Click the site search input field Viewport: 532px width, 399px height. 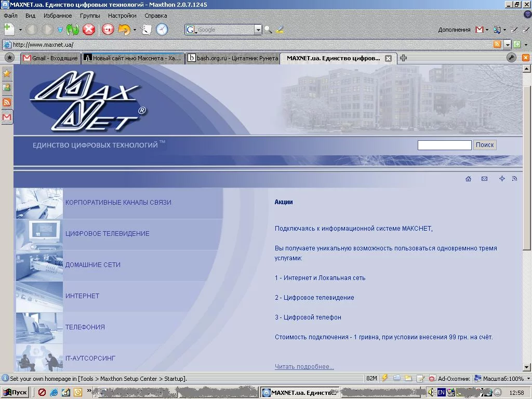click(445, 145)
